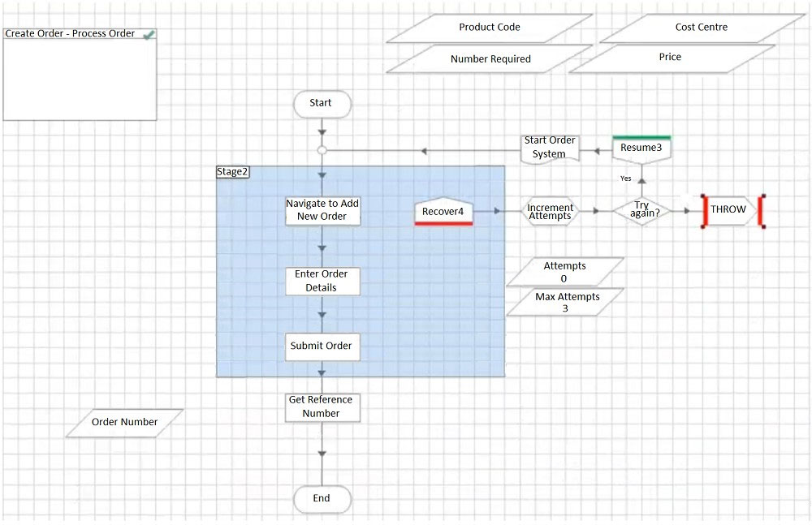Image resolution: width=812 pixels, height=525 pixels.
Task: Click the anchor circle below Start
Action: tap(322, 151)
